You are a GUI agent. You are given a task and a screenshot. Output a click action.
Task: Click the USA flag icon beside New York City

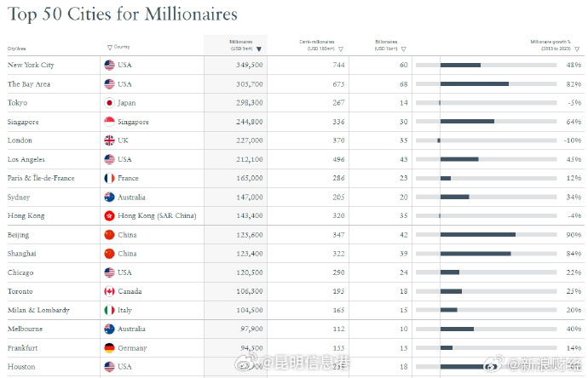[x=109, y=66]
